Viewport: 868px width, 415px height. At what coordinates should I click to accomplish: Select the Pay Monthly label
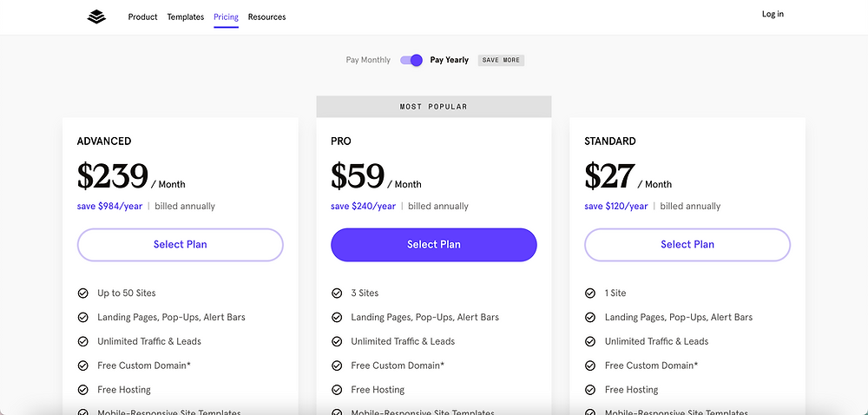point(368,60)
